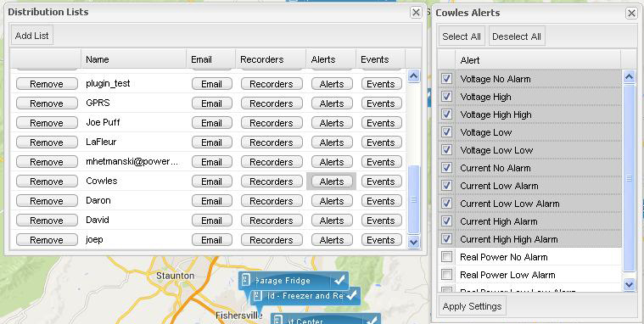644x324 pixels.
Task: Click the Center recorder map marker icon
Action: click(x=278, y=321)
